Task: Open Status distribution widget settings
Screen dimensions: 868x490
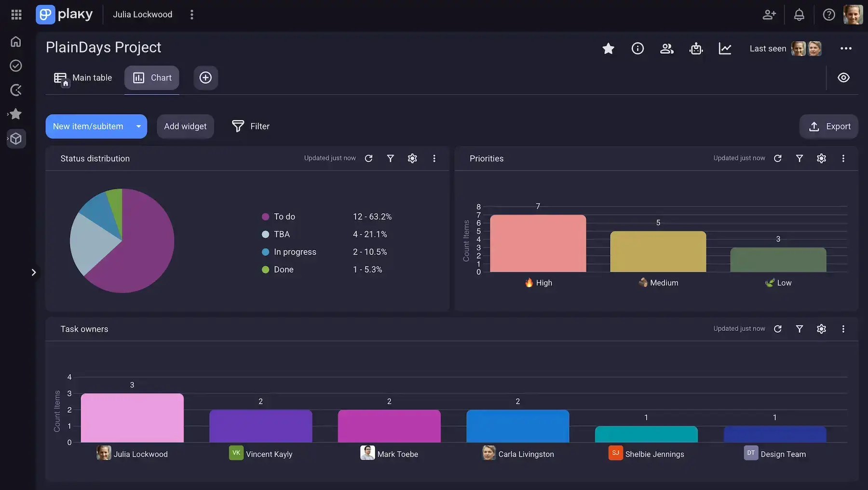Action: 412,159
